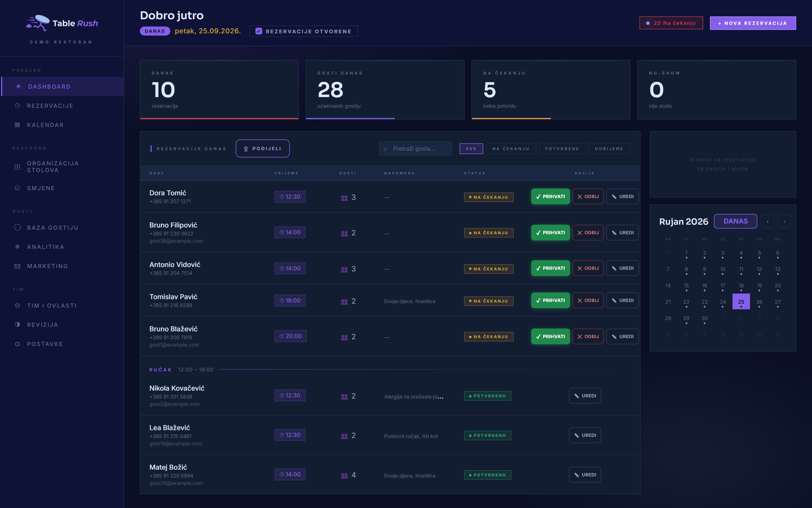Go to previous month in calendar

point(767,222)
